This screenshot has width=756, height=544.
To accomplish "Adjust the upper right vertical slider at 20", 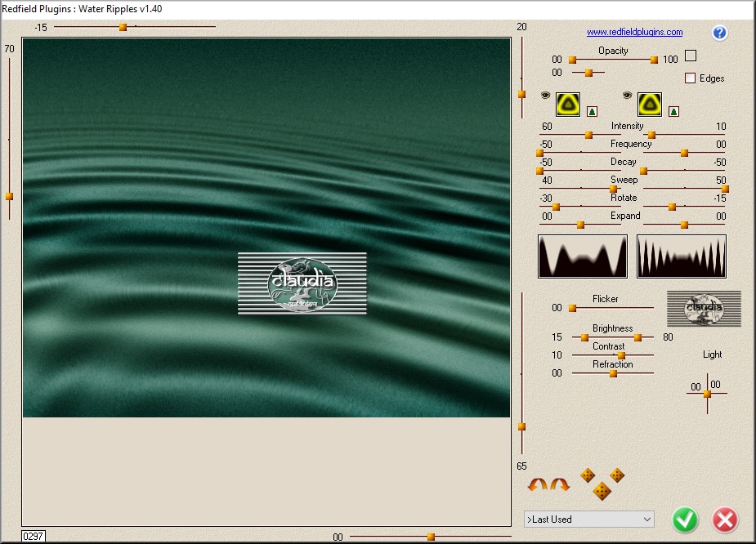I will 521,94.
